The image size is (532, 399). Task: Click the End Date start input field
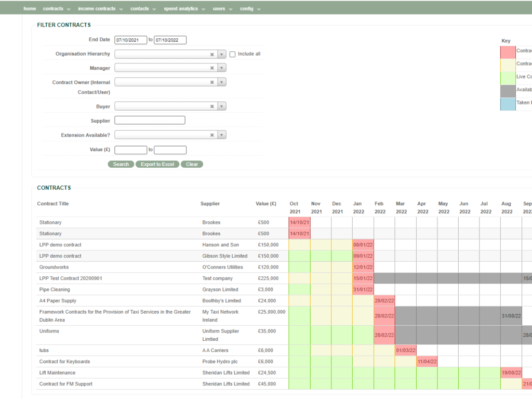pyautogui.click(x=131, y=39)
